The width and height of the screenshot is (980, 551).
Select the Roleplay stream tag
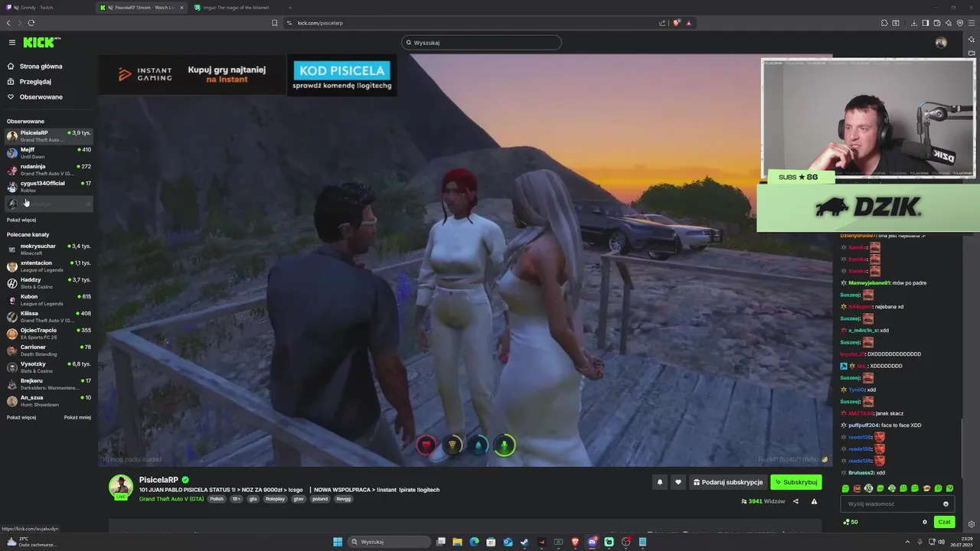point(275,499)
